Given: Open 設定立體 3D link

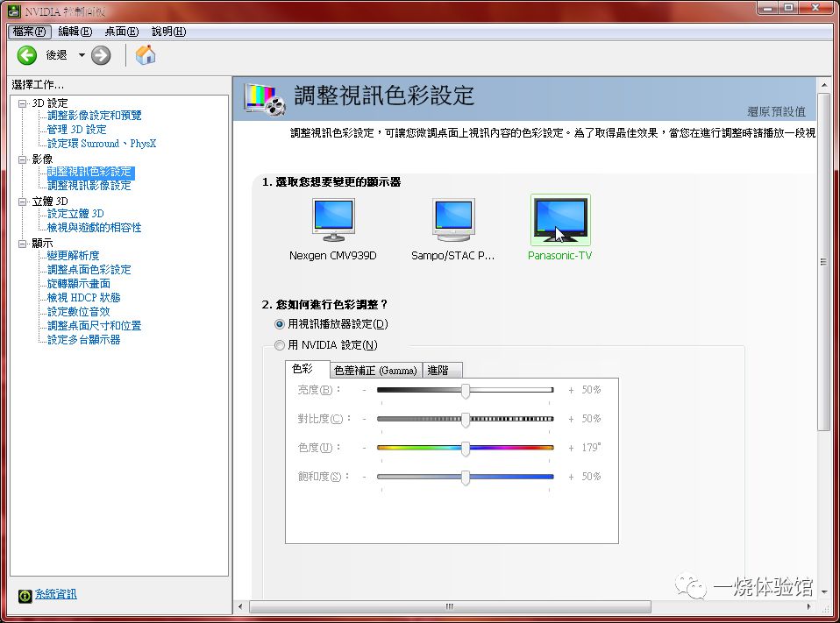Looking at the screenshot, I should pos(75,214).
